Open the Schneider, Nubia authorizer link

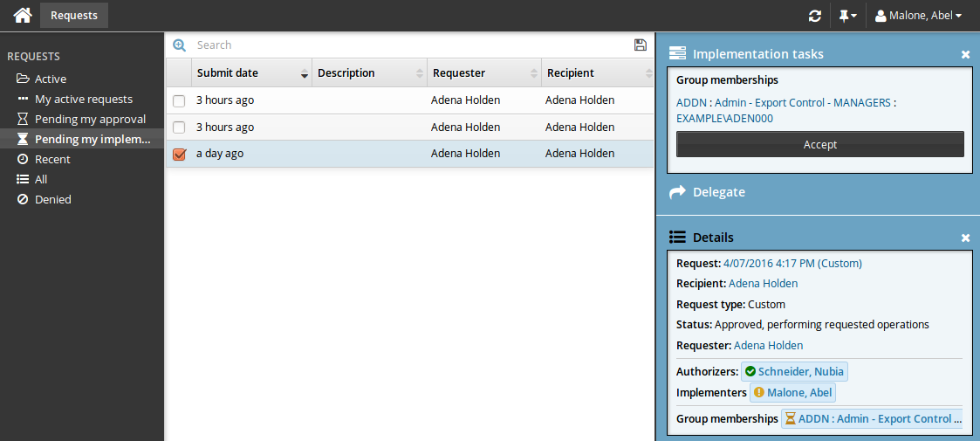click(793, 371)
